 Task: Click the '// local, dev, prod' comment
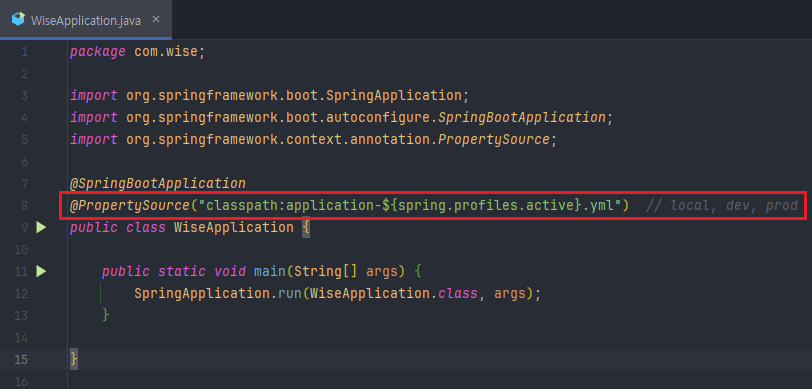[722, 206]
